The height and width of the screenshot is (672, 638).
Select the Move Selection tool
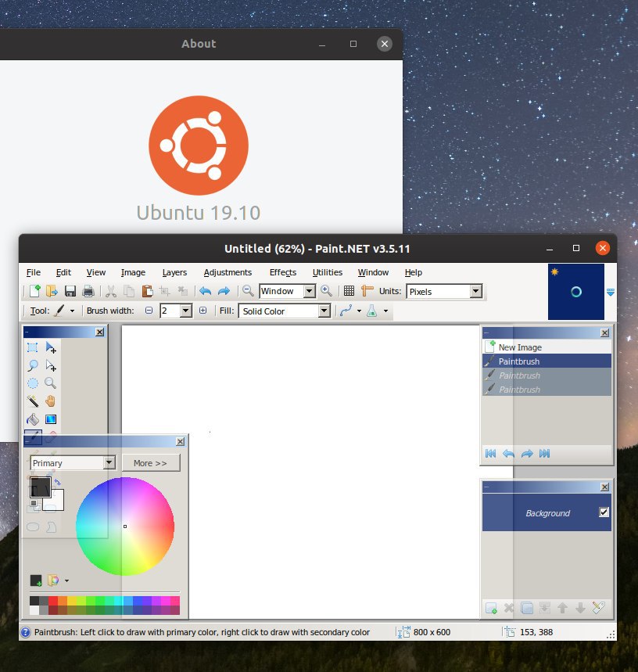(x=51, y=365)
